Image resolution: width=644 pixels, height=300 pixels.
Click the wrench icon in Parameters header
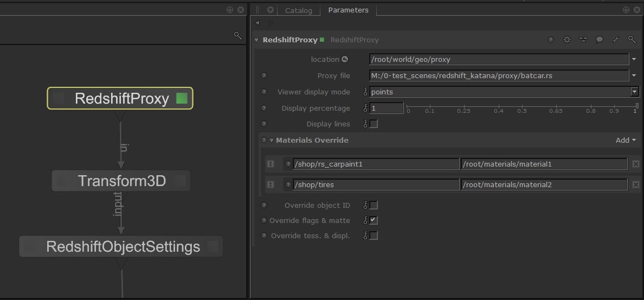click(x=615, y=40)
